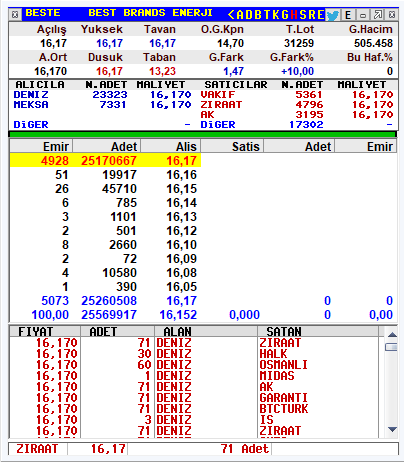Click the blue total 25260508
404x462 pixels.
pyautogui.click(x=109, y=301)
